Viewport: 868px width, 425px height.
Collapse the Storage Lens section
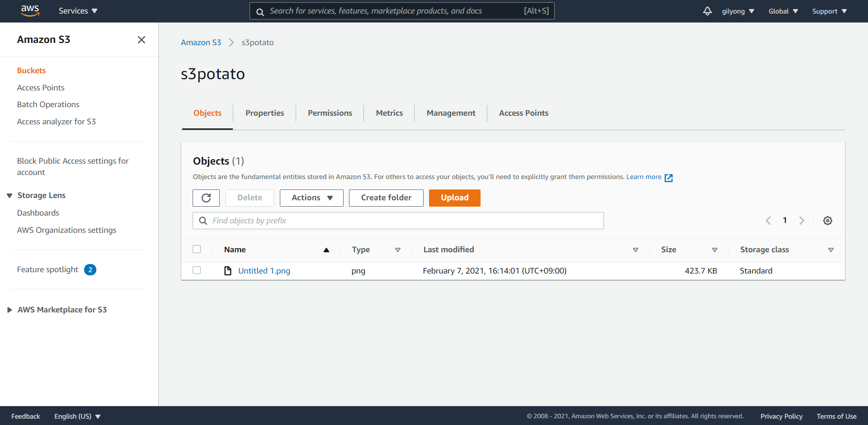(9, 196)
